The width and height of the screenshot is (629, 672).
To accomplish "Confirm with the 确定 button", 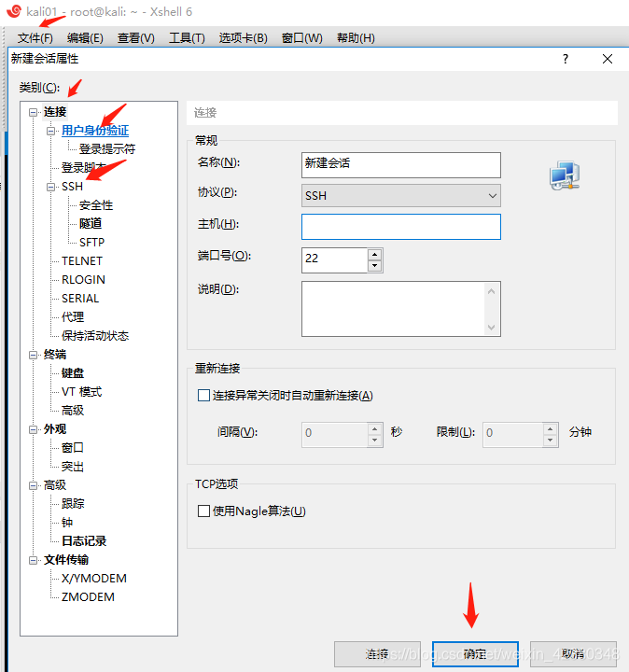I will pyautogui.click(x=475, y=654).
